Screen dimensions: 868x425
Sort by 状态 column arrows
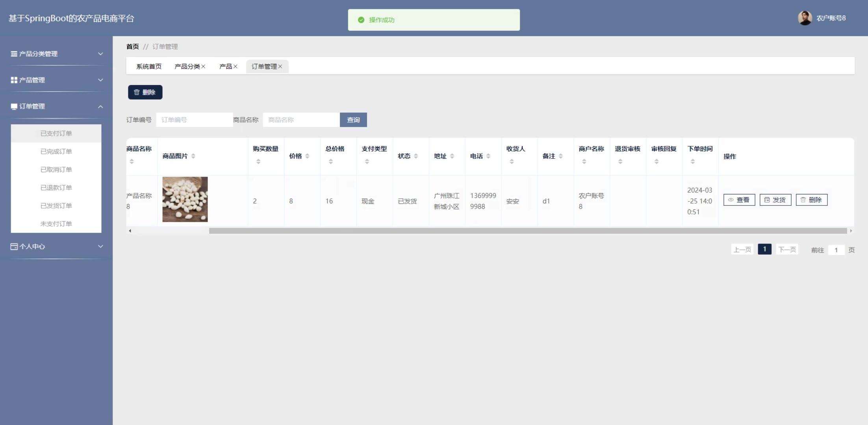pyautogui.click(x=416, y=156)
